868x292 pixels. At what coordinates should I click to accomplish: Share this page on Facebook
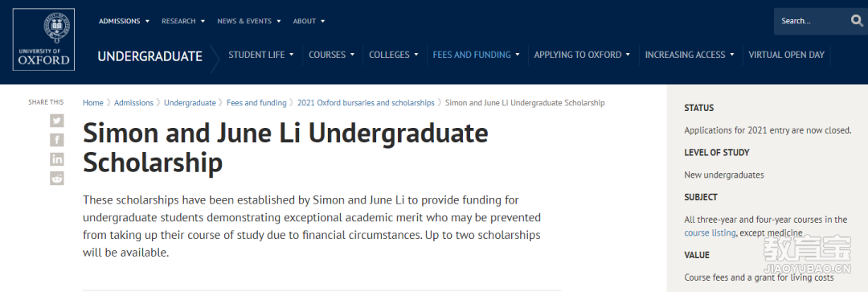pos(56,140)
